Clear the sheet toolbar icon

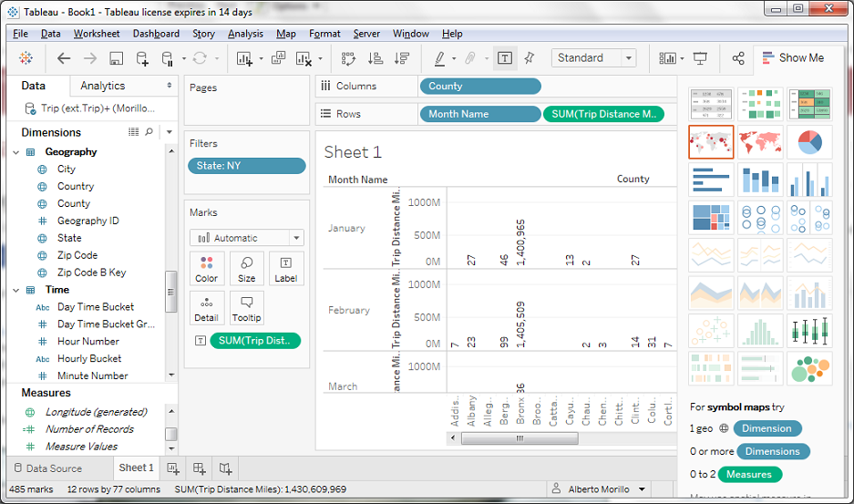(x=304, y=58)
